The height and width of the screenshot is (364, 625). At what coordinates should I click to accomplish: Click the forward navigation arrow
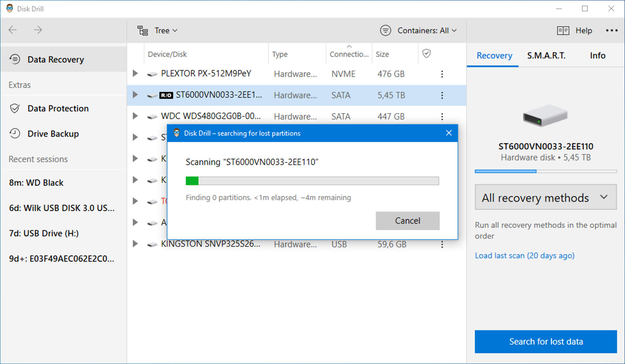[x=38, y=30]
